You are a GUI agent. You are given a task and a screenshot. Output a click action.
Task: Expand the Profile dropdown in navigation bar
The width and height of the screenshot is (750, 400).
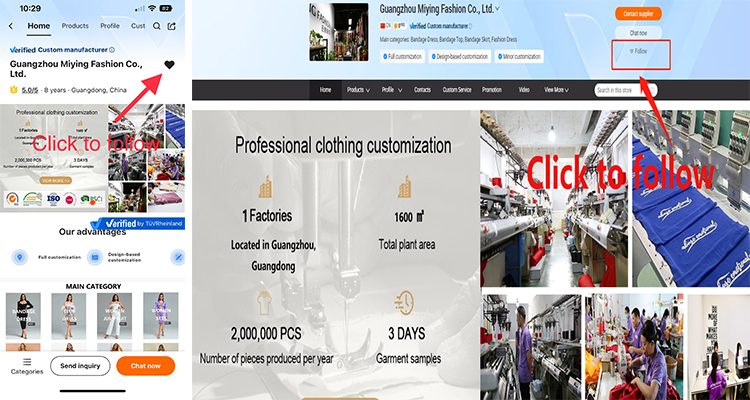(x=392, y=90)
